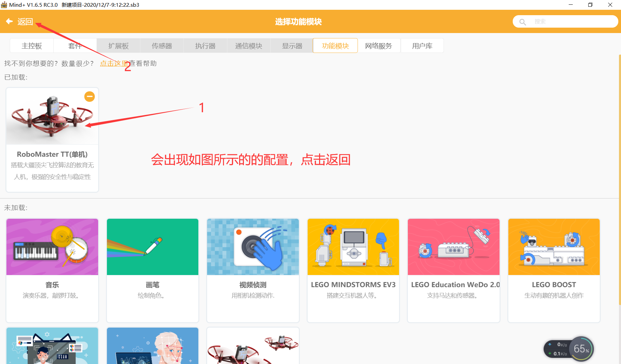
Task: Add the LEGO BOOST extension
Action: coord(554,270)
